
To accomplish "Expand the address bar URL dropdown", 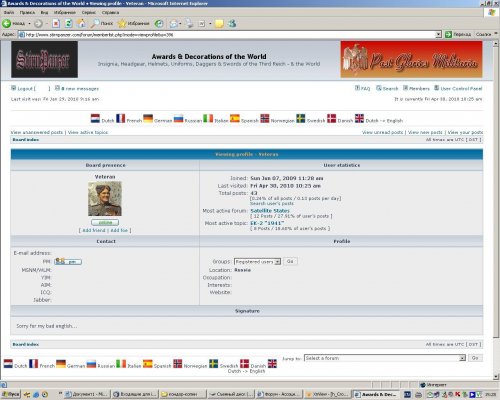I will click(439, 34).
